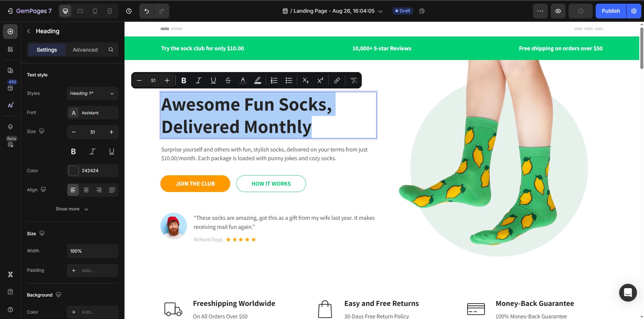This screenshot has height=319, width=644.
Task: Toggle italic formatting in the text toolbar
Action: (198, 80)
